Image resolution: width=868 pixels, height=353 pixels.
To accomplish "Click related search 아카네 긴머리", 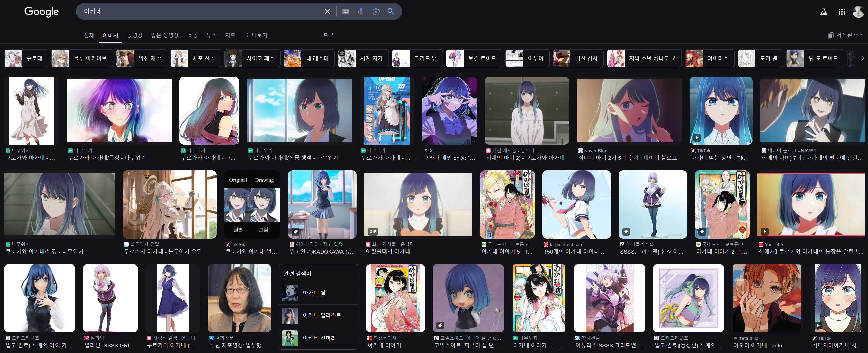I will (319, 338).
